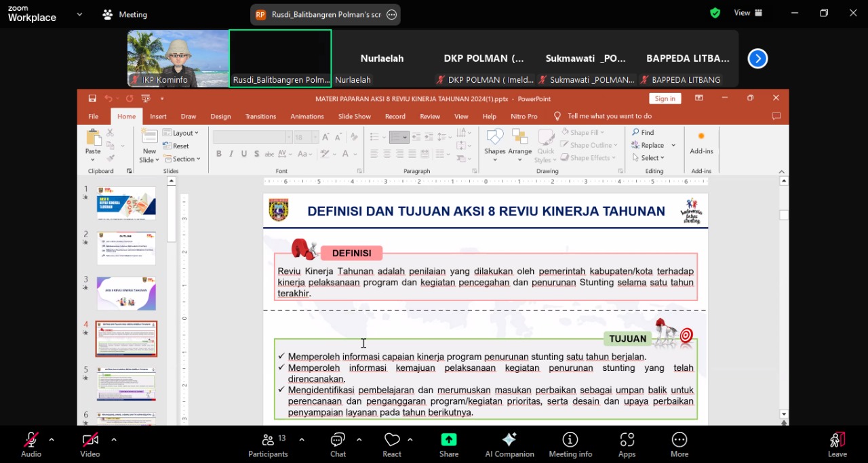Select slide 3 thumbnail
Image resolution: width=868 pixels, height=463 pixels.
tap(126, 294)
